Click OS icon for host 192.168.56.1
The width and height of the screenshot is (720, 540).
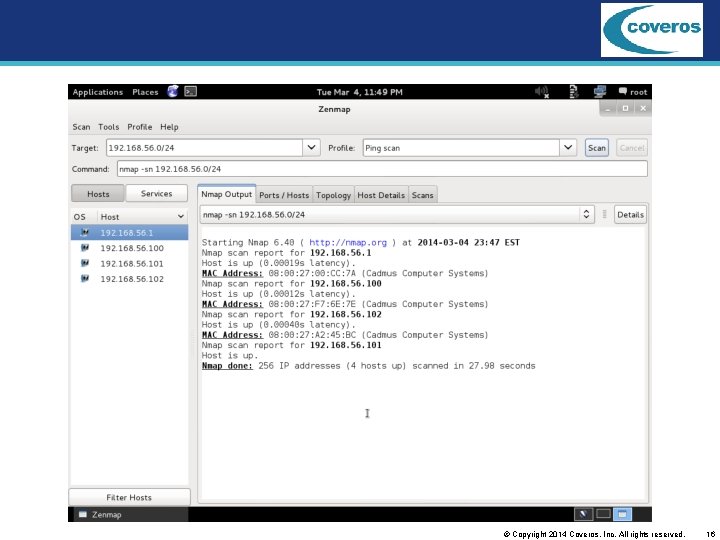tap(84, 232)
